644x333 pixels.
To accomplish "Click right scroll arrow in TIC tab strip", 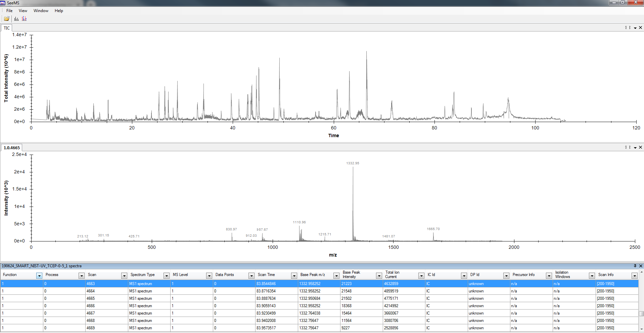I will [x=630, y=28].
